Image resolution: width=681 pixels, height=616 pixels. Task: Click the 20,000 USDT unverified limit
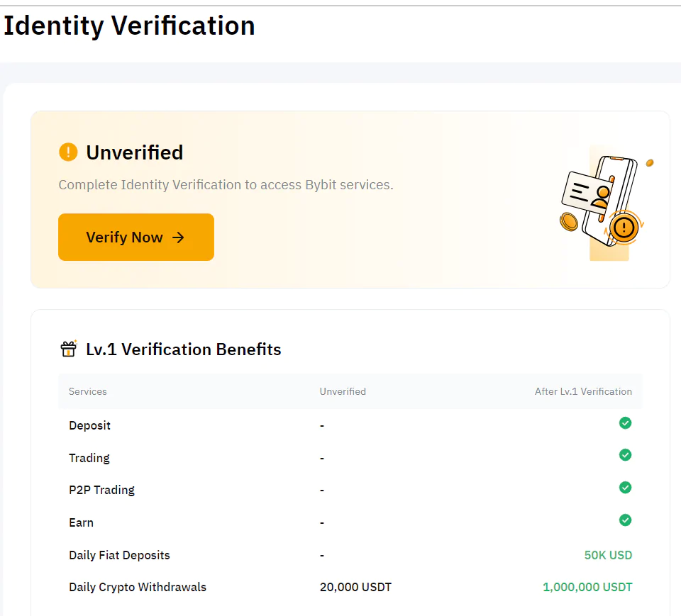pyautogui.click(x=355, y=588)
